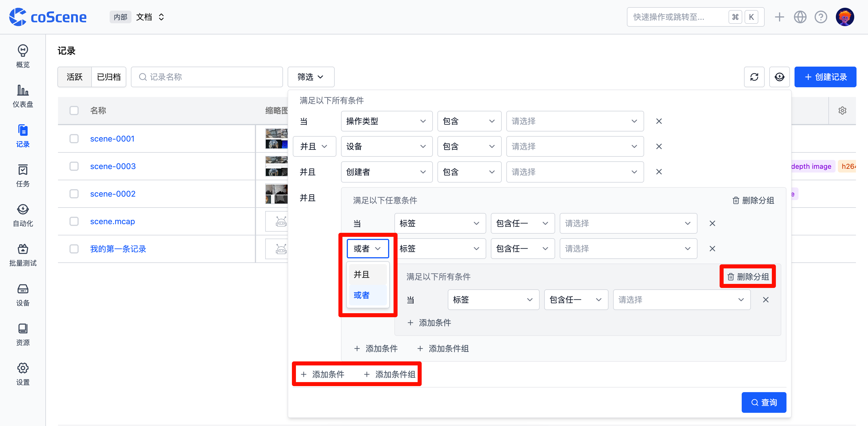Open the 操作类型 dropdown
Viewport: 868px width, 426px height.
pyautogui.click(x=386, y=121)
